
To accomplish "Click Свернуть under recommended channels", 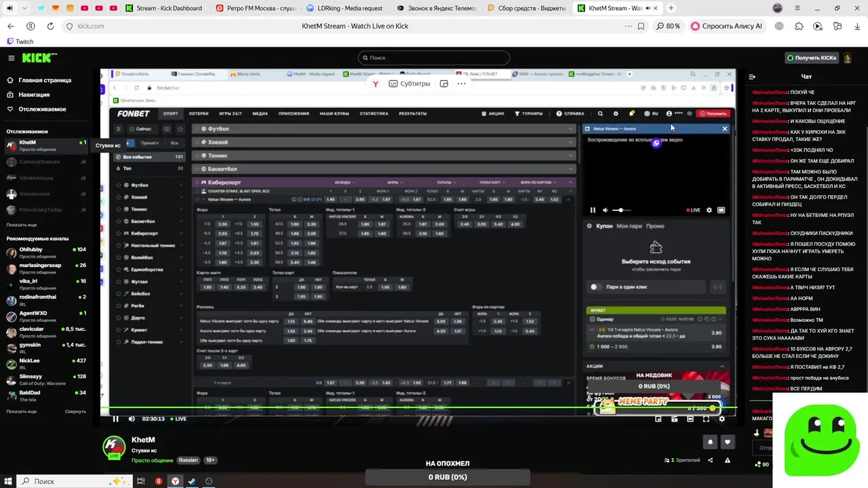I will 75,411.
